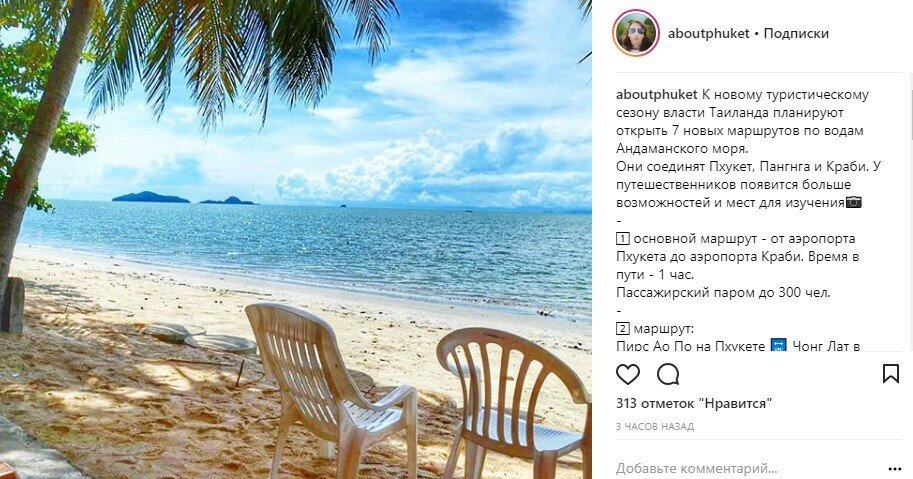The width and height of the screenshot is (913, 479).
Task: Click the Подписки following button
Action: (796, 33)
